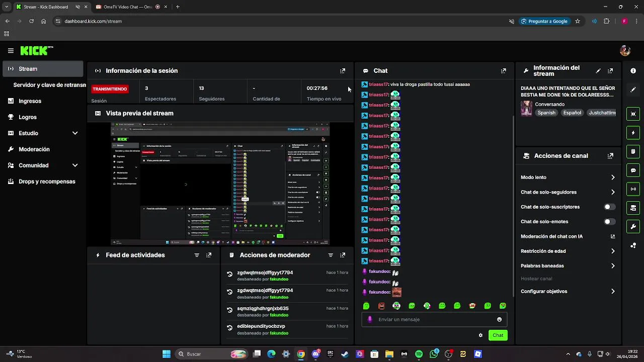Open Chat de solo-seguidores options chevron
The height and width of the screenshot is (362, 644).
coord(613,192)
